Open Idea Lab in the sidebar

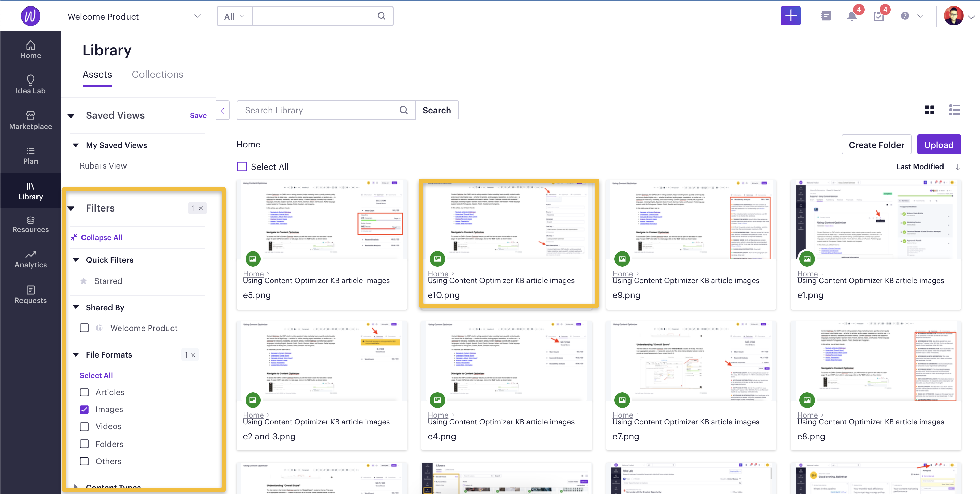(x=30, y=85)
